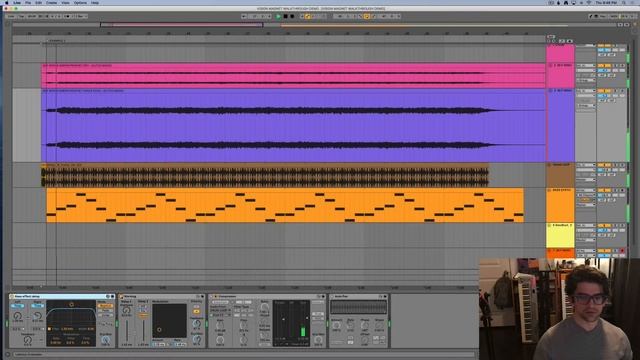Viewport: 640px width, 360px height.
Task: Select the yellow track header
Action: (x=560, y=235)
